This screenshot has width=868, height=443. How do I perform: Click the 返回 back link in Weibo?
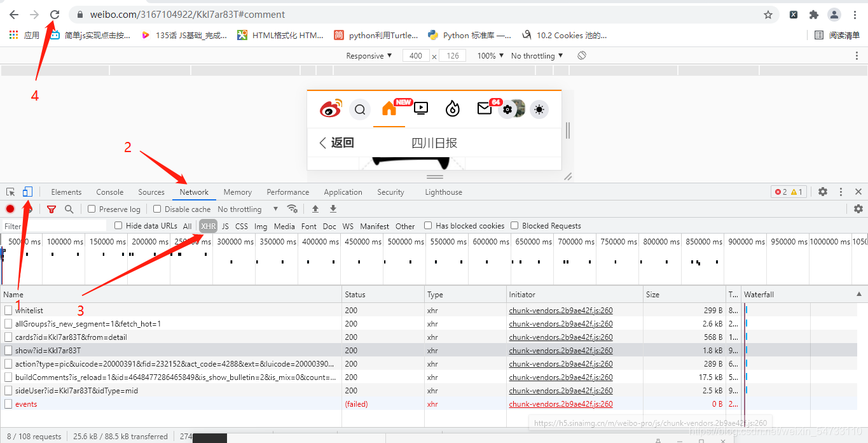coord(336,143)
